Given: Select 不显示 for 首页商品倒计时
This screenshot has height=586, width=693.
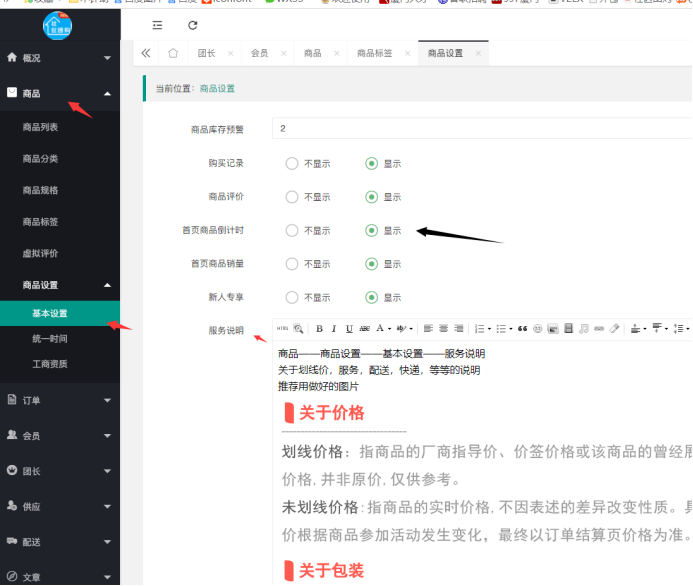Looking at the screenshot, I should click(292, 230).
